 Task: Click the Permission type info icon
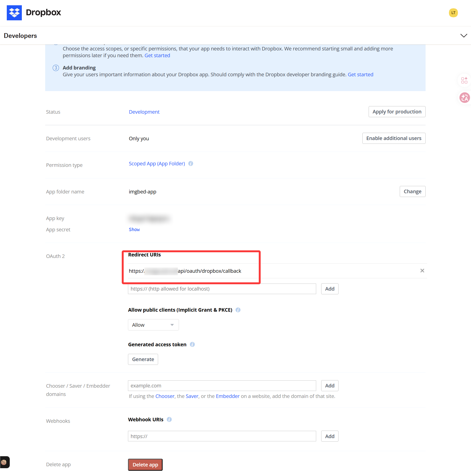(x=191, y=164)
